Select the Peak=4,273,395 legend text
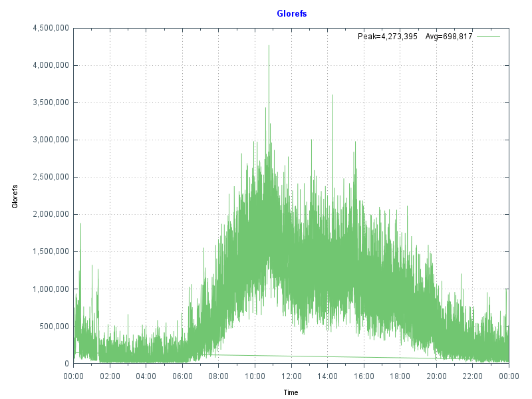532x399 pixels. pyautogui.click(x=387, y=37)
